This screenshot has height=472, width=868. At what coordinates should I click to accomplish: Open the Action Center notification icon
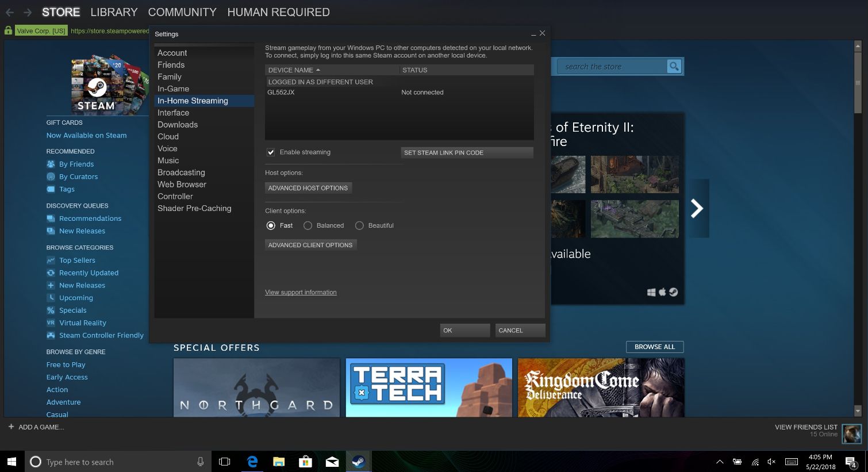point(851,462)
